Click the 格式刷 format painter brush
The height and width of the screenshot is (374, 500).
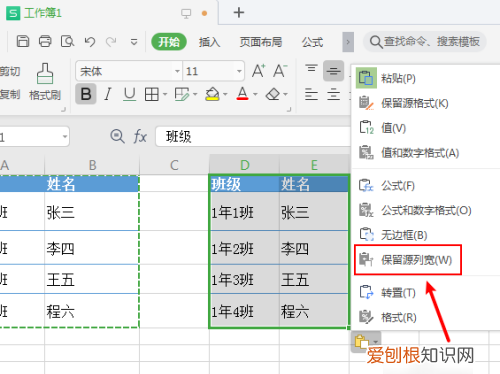click(45, 82)
